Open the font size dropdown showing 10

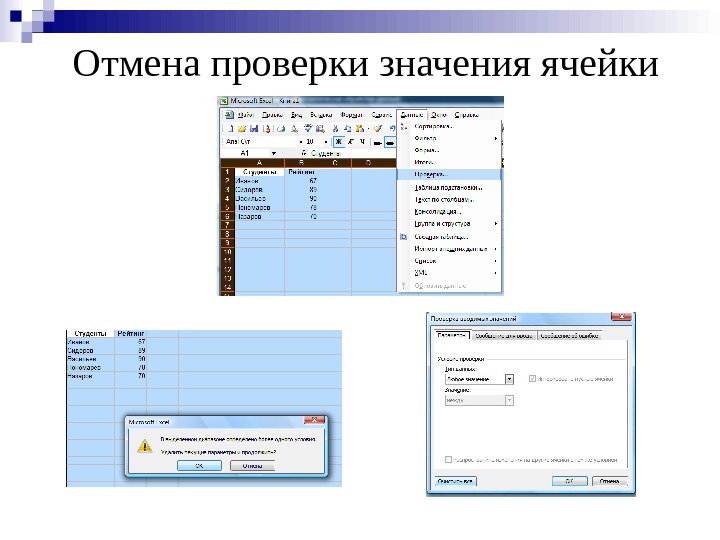point(326,142)
